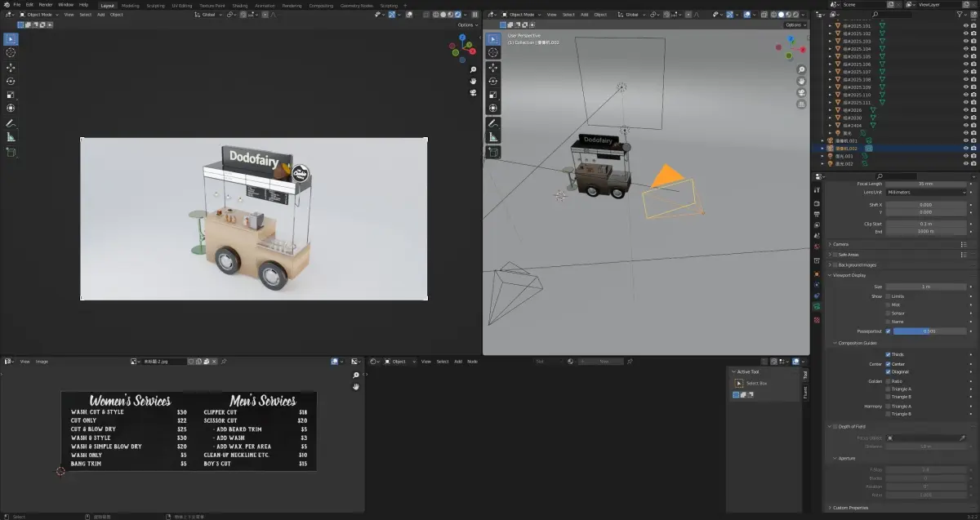
Task: Select the Move tool in right viewport
Action: click(493, 67)
